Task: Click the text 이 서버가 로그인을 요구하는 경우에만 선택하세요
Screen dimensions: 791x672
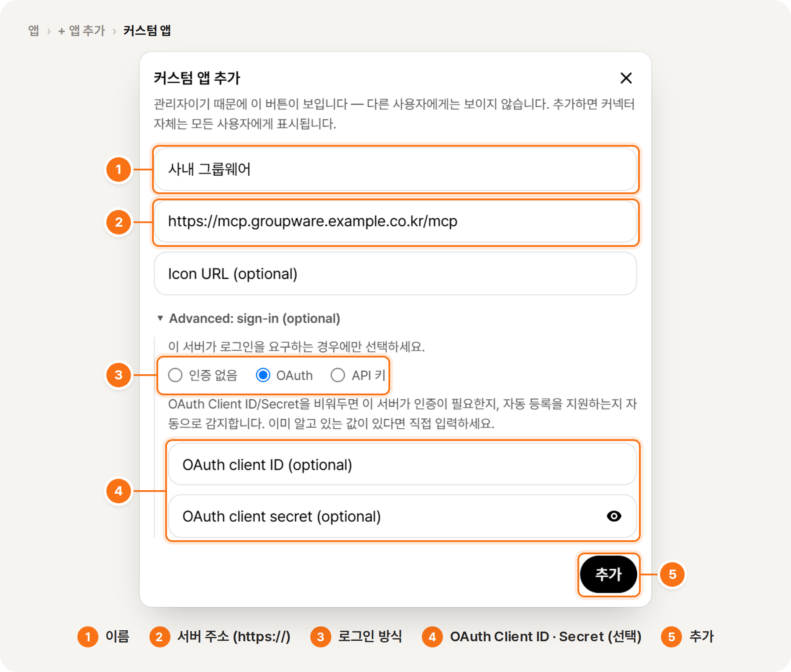Action: (296, 347)
